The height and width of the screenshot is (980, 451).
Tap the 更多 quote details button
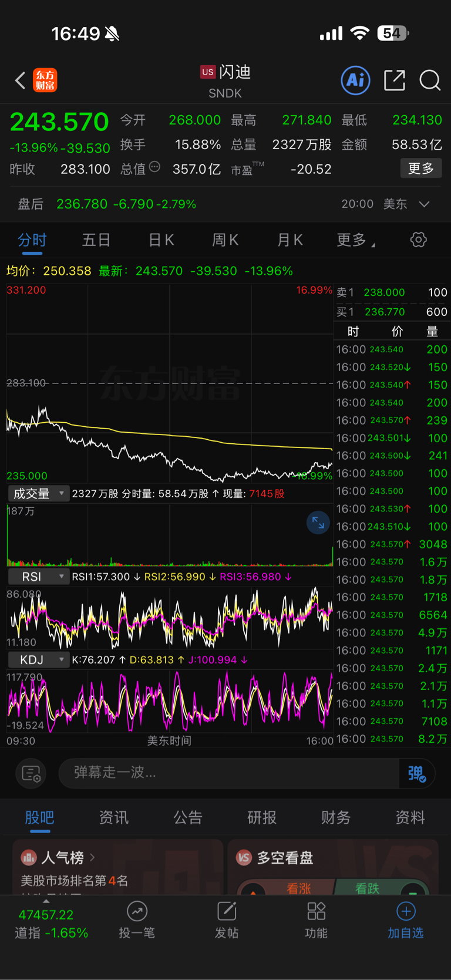pyautogui.click(x=421, y=169)
